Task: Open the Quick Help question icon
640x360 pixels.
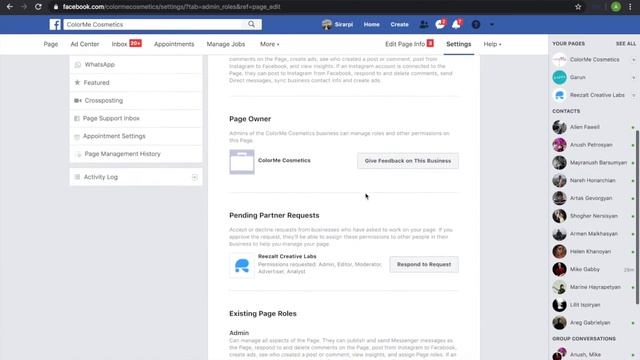Action: (476, 24)
